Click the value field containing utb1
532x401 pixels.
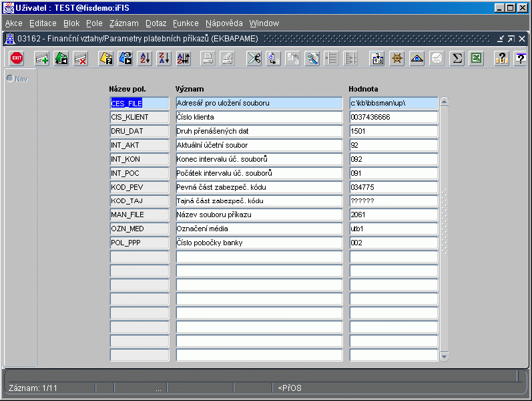point(394,229)
